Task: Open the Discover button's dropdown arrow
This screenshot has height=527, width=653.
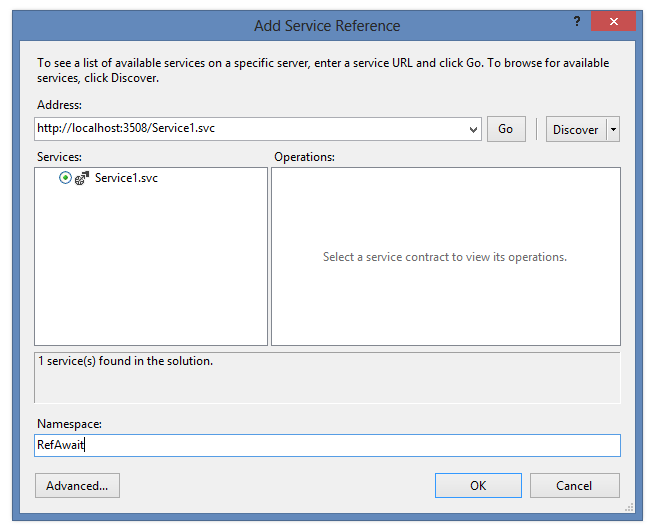Action: click(x=613, y=130)
